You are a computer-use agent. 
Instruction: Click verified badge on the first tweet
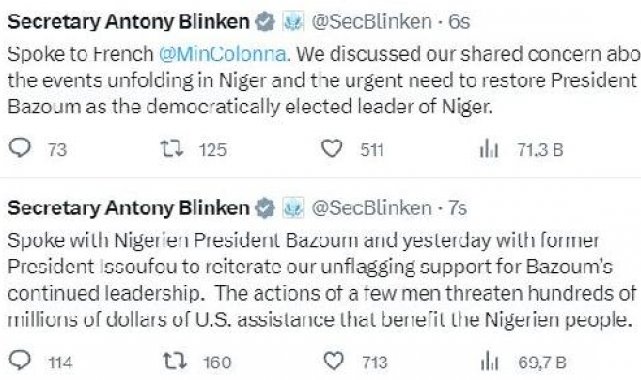click(265, 22)
